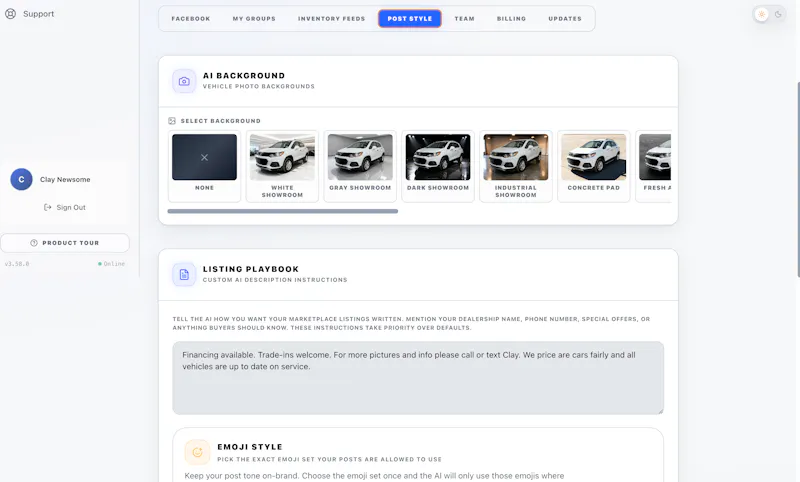Screen dimensions: 800x482
Task: Click the Custom AI Description Instructions subtitle
Action: tap(275, 280)
